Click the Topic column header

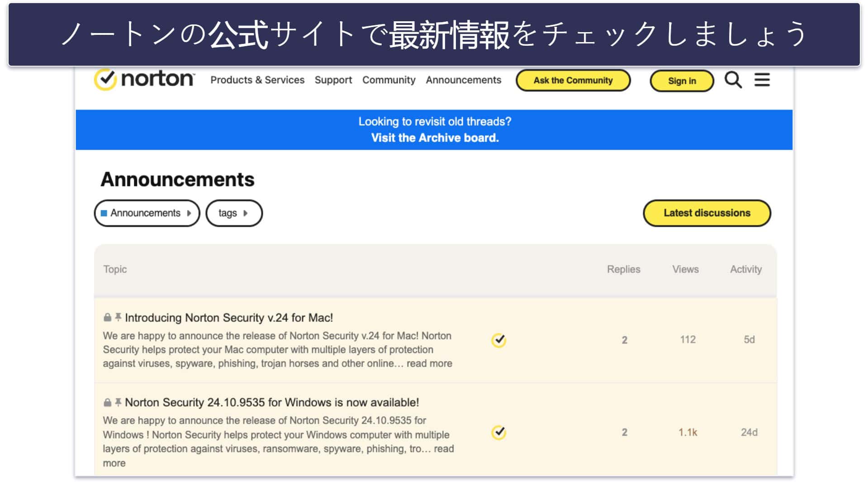click(115, 269)
